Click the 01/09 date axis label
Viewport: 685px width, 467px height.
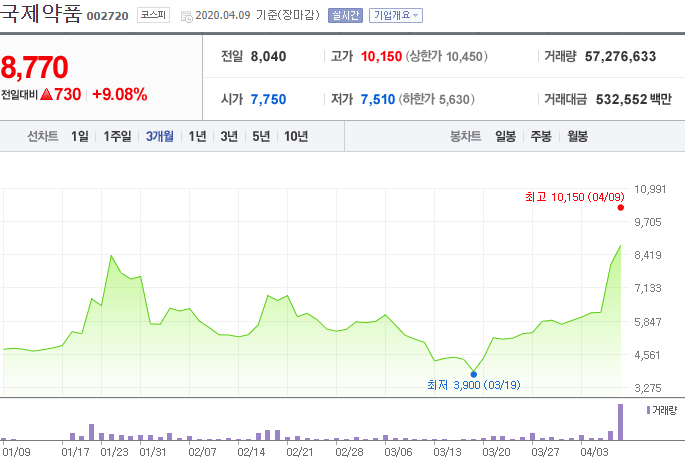coord(16,452)
